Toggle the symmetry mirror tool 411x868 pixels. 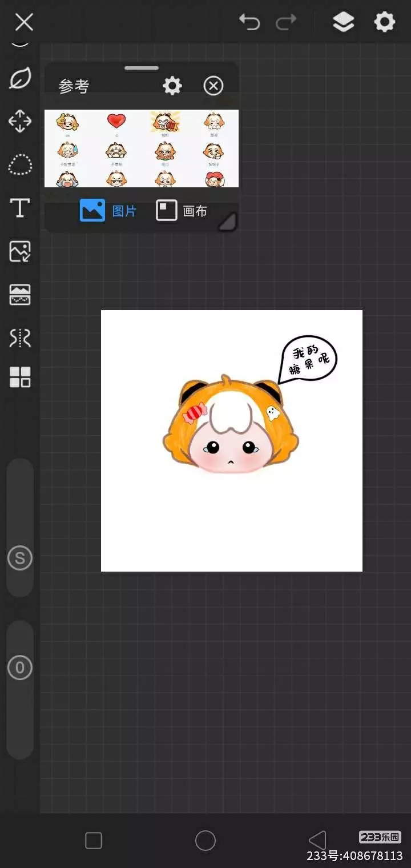[x=20, y=338]
